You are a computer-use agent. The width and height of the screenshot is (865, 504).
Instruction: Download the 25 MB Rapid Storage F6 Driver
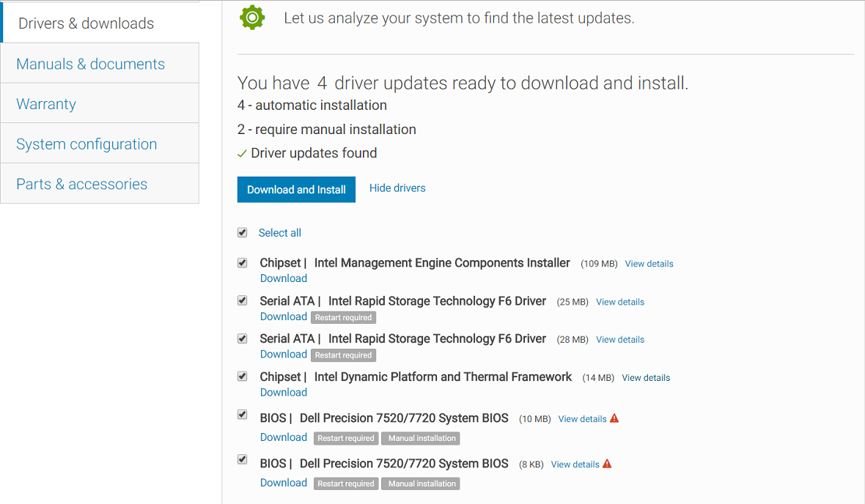(x=284, y=316)
